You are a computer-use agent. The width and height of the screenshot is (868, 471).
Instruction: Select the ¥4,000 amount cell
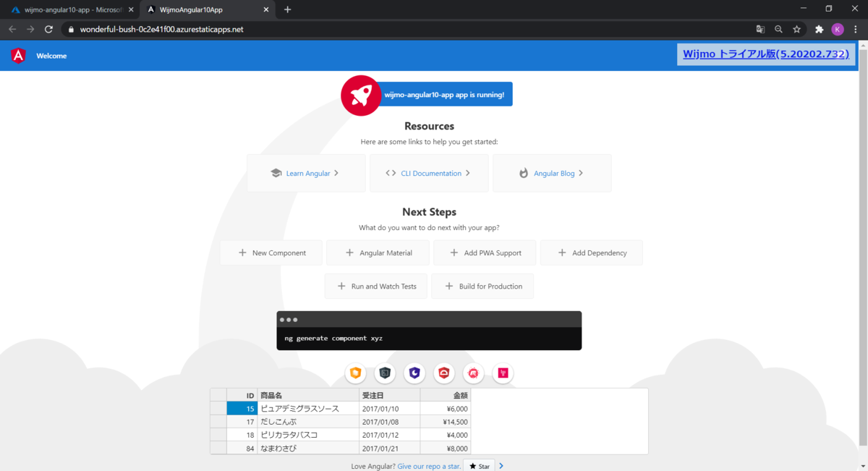coord(446,435)
